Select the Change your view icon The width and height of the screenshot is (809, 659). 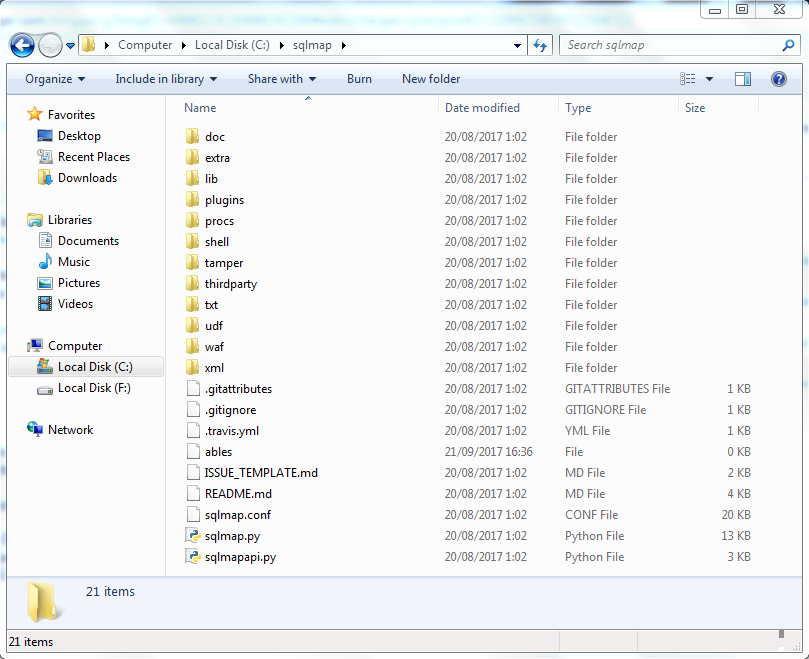pyautogui.click(x=688, y=79)
